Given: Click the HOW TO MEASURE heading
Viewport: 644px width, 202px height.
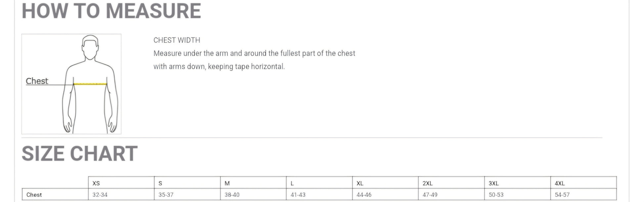Looking at the screenshot, I should (111, 11).
